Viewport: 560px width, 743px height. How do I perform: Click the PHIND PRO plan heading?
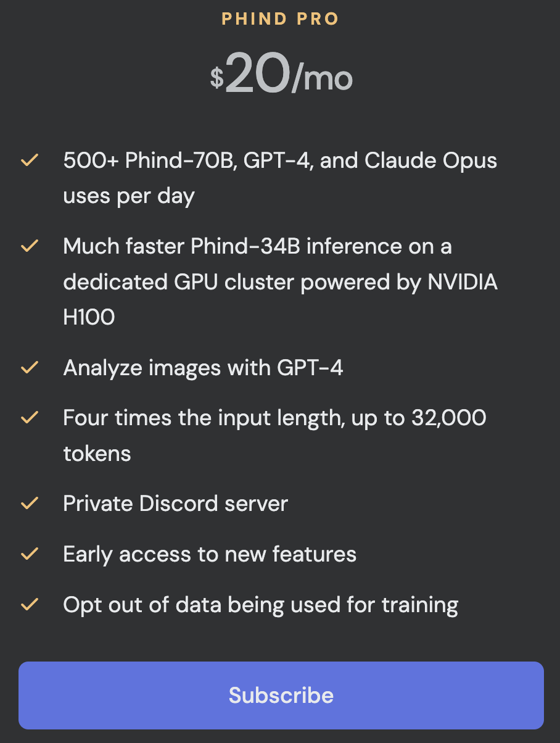point(281,19)
